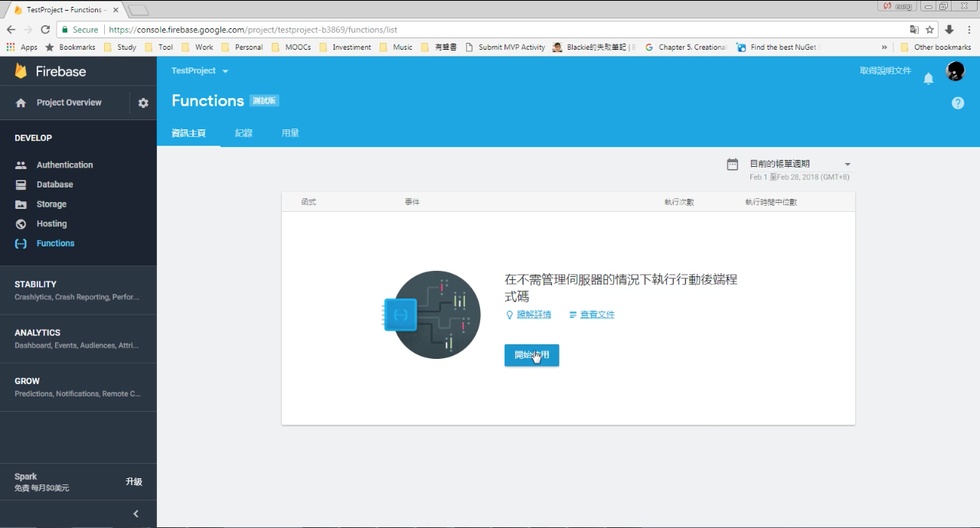Click the Firebase logo icon
Viewport: 980px width, 528px height.
[21, 71]
